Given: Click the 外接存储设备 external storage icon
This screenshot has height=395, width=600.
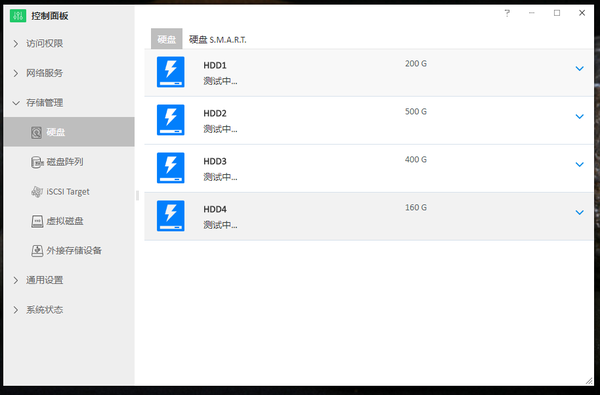Looking at the screenshot, I should point(37,251).
